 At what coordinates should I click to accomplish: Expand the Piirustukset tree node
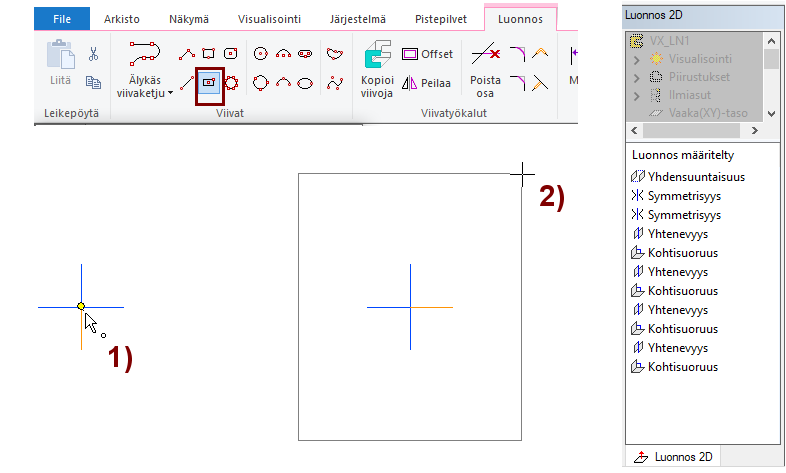(x=637, y=78)
